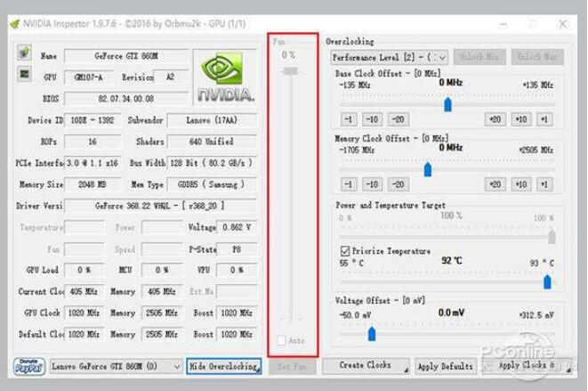This screenshot has width=588, height=391.
Task: Click the Base Clock Offset slider handle
Action: click(447, 104)
